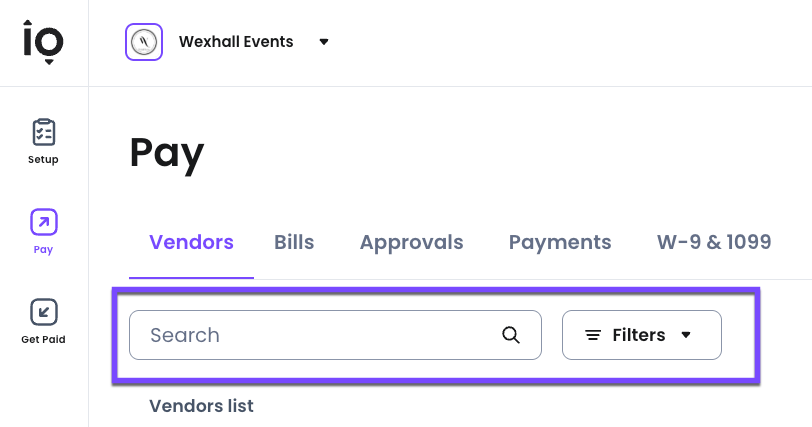This screenshot has width=812, height=427.
Task: Click the Wexhall Events company name
Action: tap(236, 42)
